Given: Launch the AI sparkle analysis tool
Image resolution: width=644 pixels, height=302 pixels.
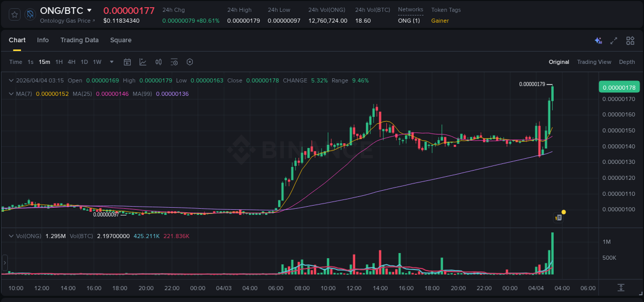Looking at the screenshot, I should (x=598, y=40).
